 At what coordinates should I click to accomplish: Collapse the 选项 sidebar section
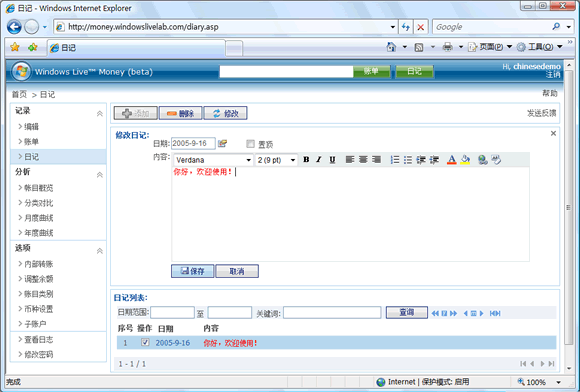tap(100, 251)
